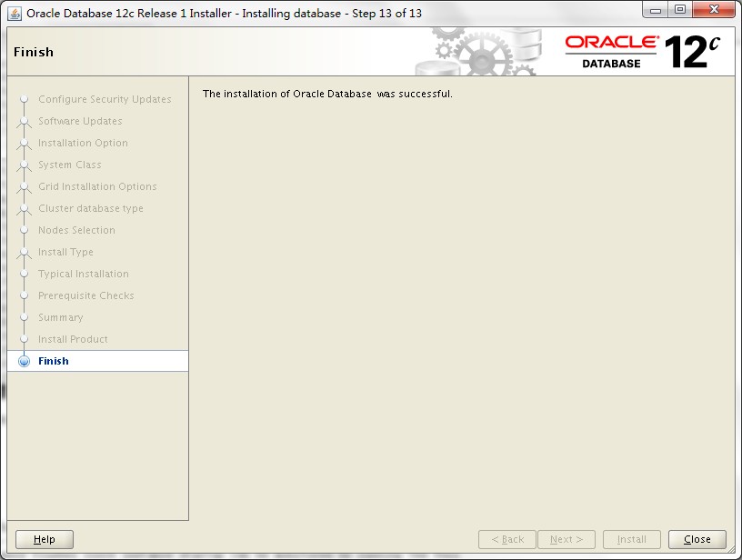Select the Software Updates step
Screen dimensions: 742x560
[80, 122]
